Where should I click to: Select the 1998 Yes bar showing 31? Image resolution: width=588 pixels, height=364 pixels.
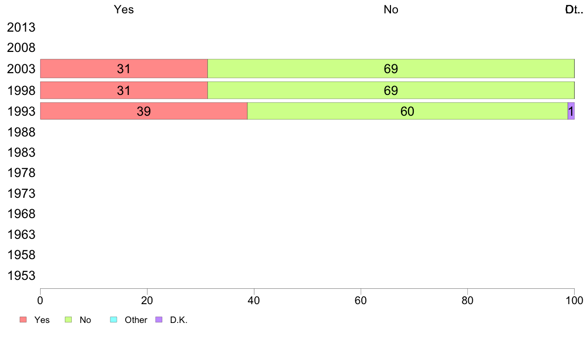124,91
